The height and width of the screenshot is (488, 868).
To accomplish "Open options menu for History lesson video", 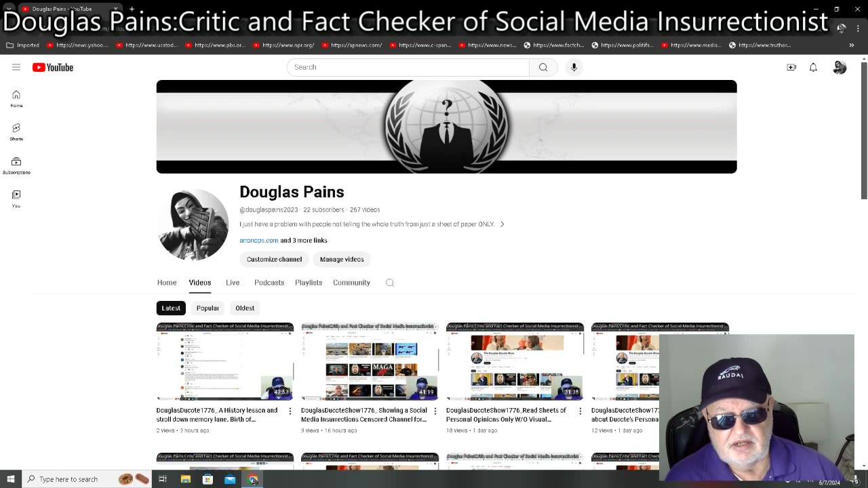I will coord(290,411).
